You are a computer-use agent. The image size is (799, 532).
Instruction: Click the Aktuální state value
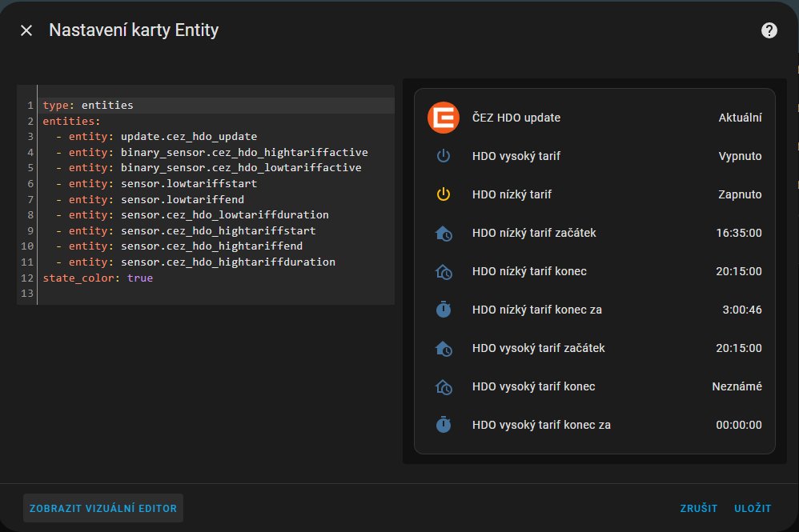[740, 118]
